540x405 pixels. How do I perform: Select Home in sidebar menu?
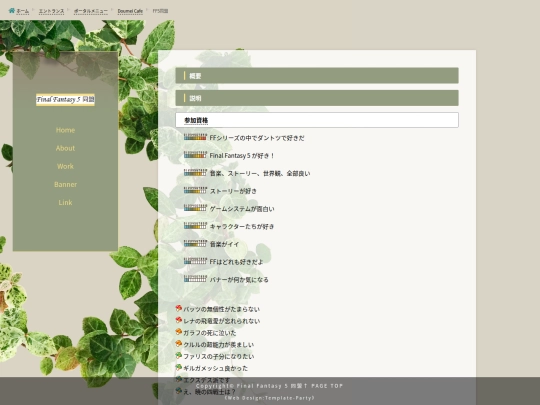pos(65,130)
